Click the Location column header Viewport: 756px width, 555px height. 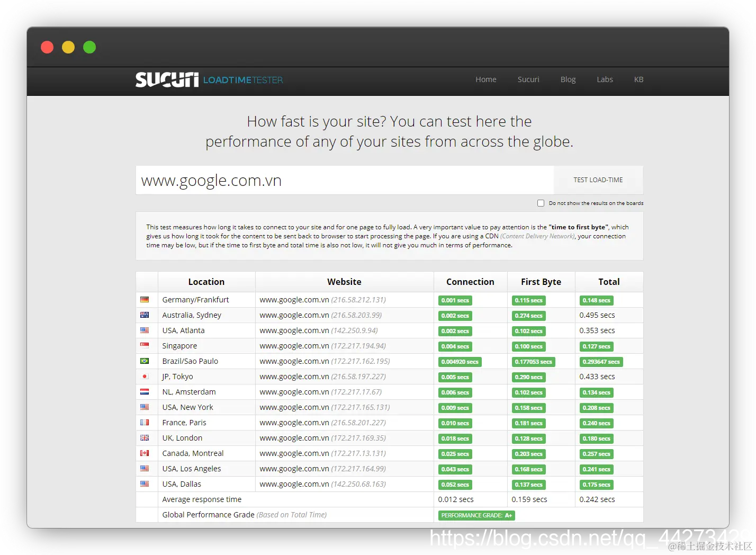coord(206,282)
